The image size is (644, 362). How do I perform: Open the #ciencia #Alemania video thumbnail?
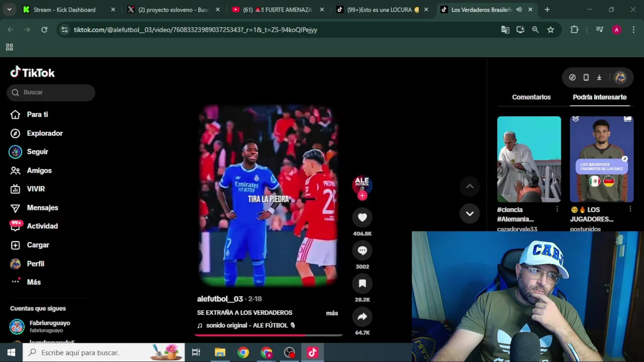pos(529,159)
